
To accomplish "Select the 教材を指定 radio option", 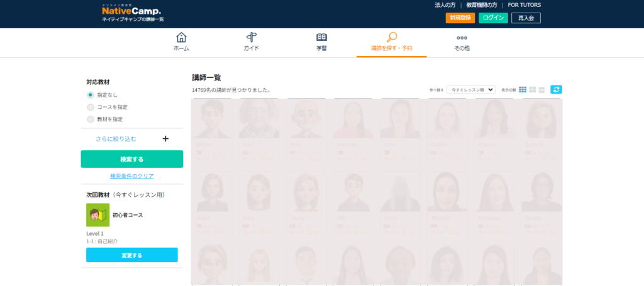I will [x=91, y=119].
